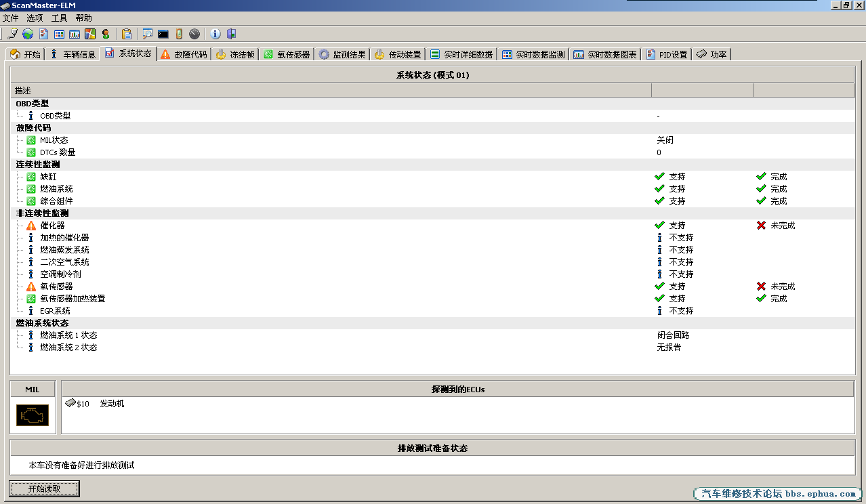Open the 文件 menu
866x504 pixels.
[11, 18]
